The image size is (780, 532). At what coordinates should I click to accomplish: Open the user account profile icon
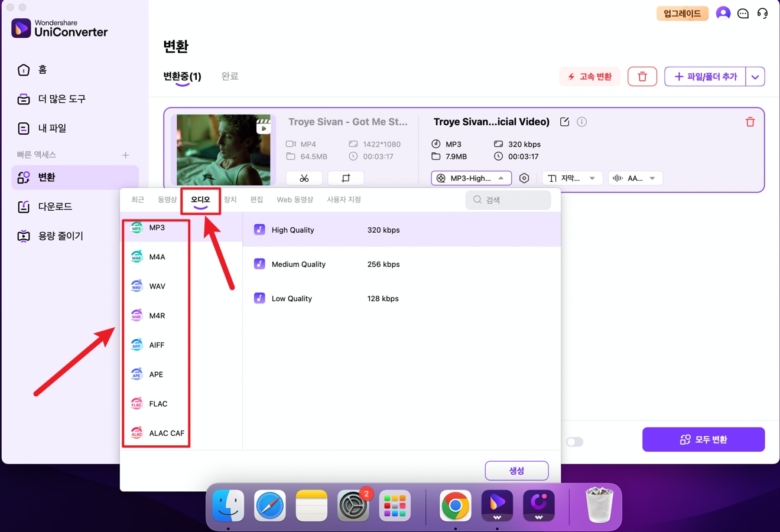coord(723,13)
